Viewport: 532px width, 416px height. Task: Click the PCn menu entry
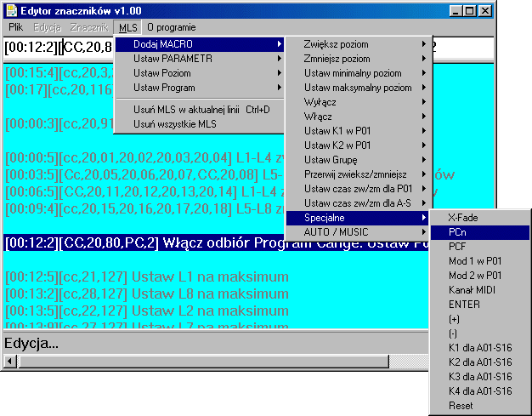coord(480,232)
